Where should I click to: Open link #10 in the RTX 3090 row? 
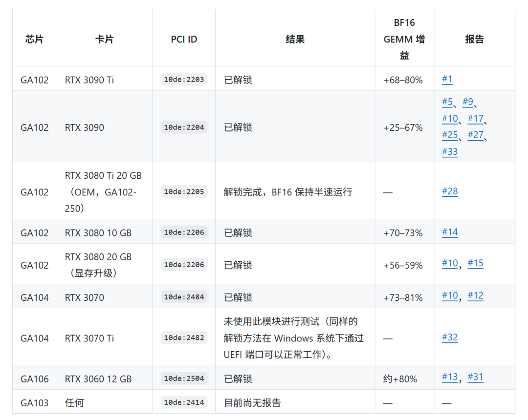coord(450,118)
